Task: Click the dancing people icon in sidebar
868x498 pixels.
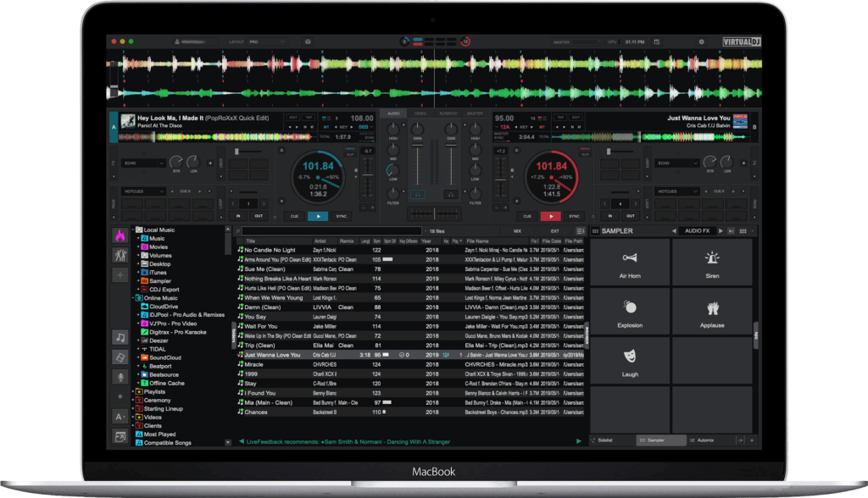Action: [120, 255]
